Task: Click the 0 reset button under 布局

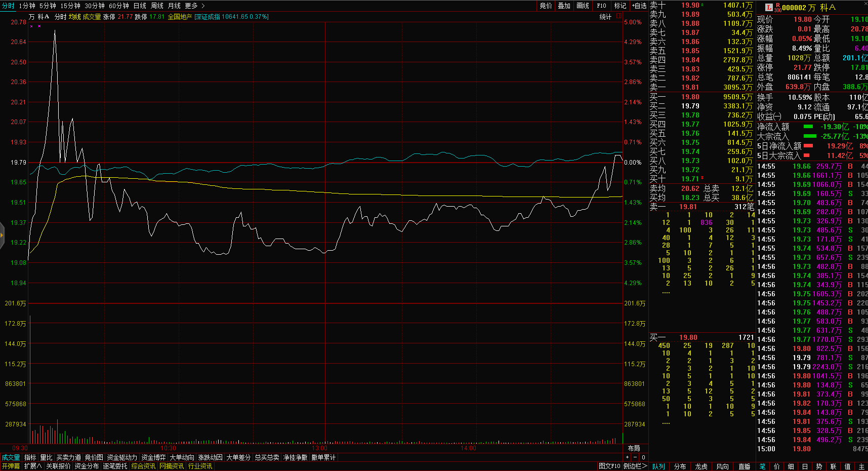Action: [643, 457]
